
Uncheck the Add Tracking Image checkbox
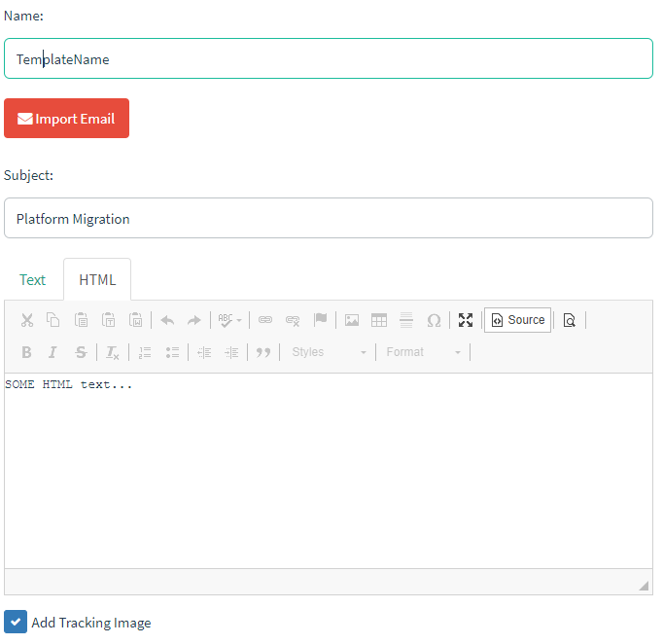(x=16, y=622)
